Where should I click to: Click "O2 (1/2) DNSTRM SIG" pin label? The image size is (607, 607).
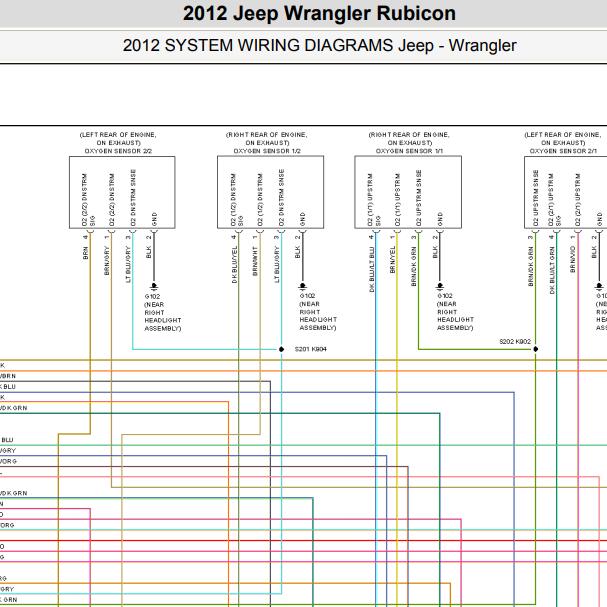237,200
